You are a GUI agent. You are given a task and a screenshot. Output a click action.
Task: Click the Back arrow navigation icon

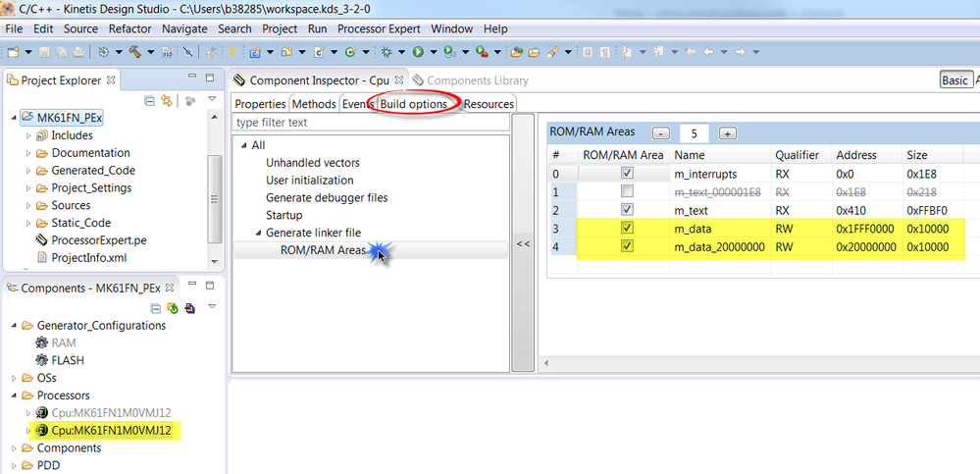click(x=708, y=52)
